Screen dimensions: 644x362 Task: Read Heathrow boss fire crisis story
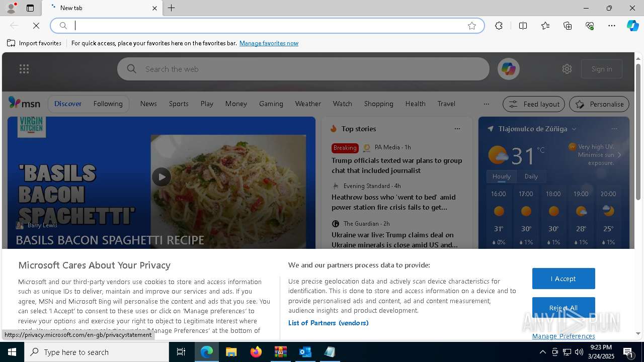click(394, 202)
